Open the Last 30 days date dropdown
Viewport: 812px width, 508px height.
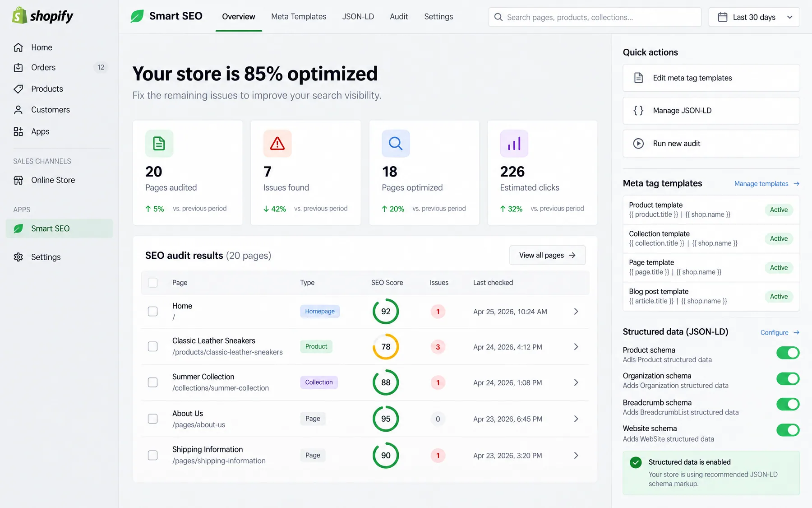tap(754, 17)
